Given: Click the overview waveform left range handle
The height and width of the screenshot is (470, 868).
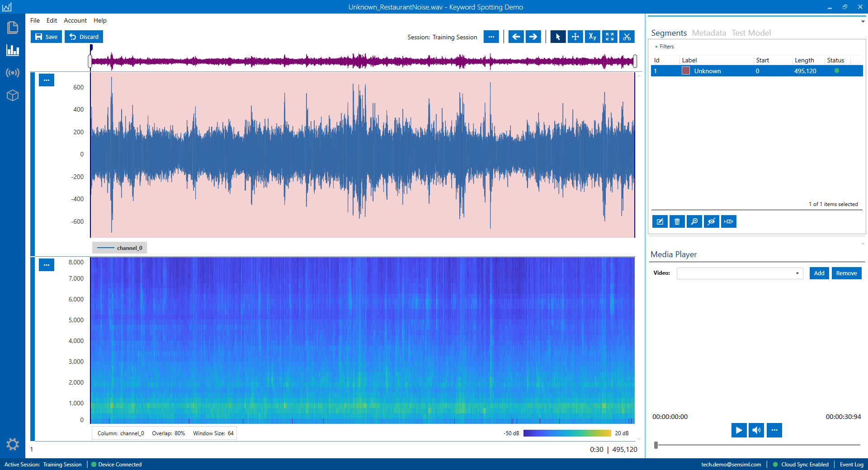Looking at the screenshot, I should point(90,61).
